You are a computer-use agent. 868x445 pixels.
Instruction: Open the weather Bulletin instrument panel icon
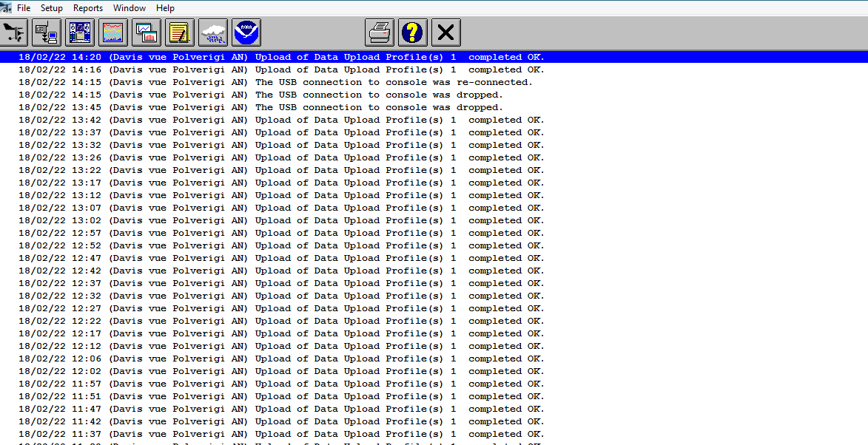[x=80, y=33]
